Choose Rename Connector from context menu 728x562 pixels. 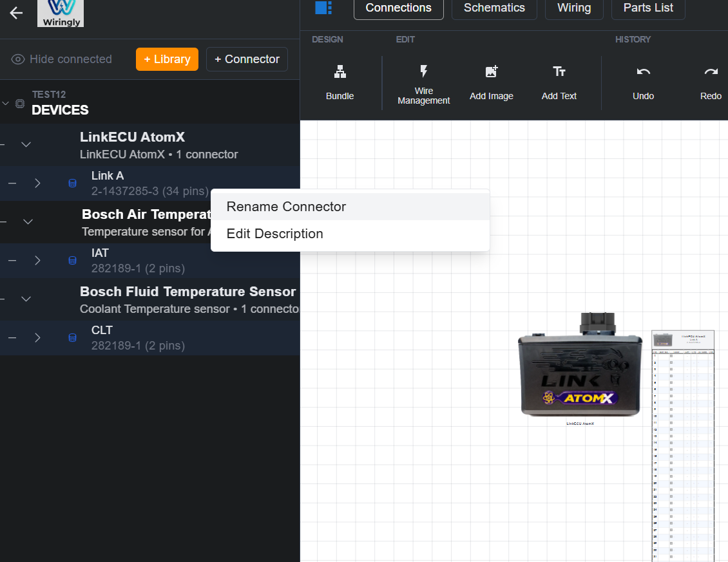(350, 207)
